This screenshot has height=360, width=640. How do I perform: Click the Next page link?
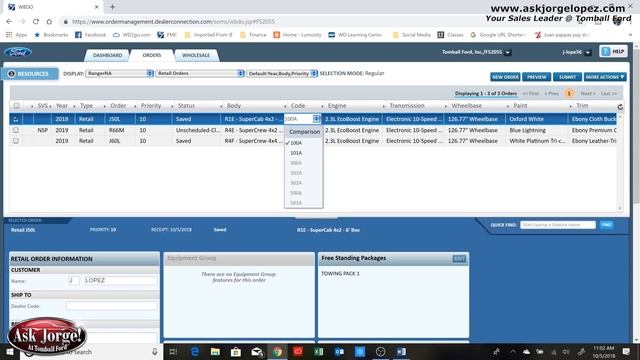(x=587, y=93)
